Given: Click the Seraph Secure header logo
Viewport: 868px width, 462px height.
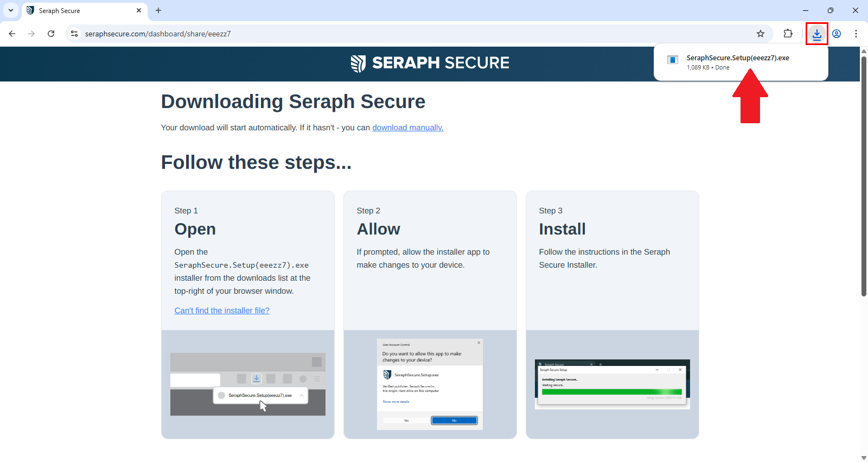Looking at the screenshot, I should (x=430, y=63).
